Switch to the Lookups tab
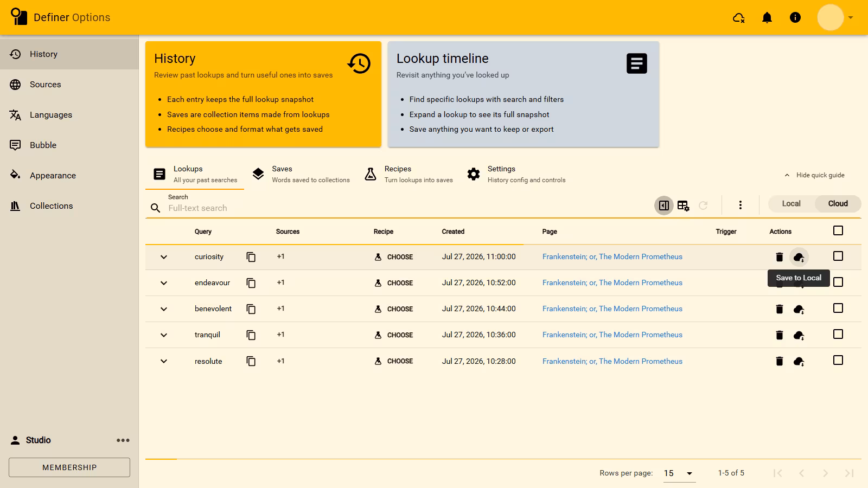Image resolution: width=868 pixels, height=488 pixels. point(195,174)
